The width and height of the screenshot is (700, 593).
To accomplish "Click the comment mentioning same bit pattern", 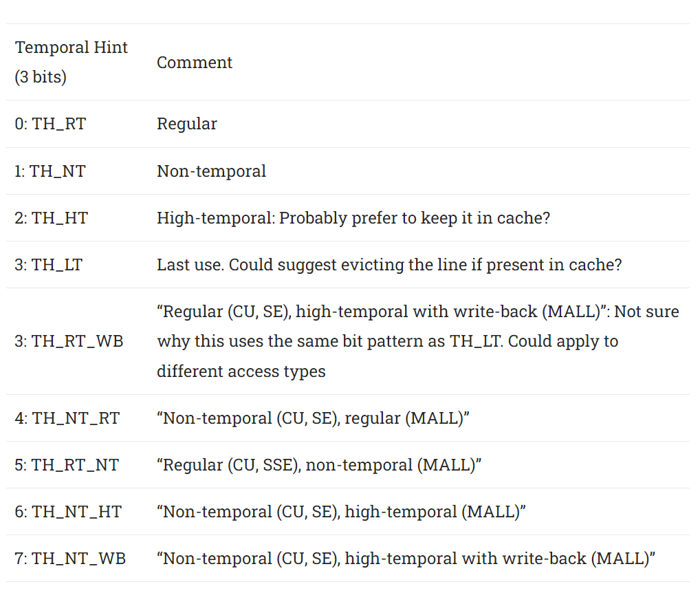I will point(418,341).
